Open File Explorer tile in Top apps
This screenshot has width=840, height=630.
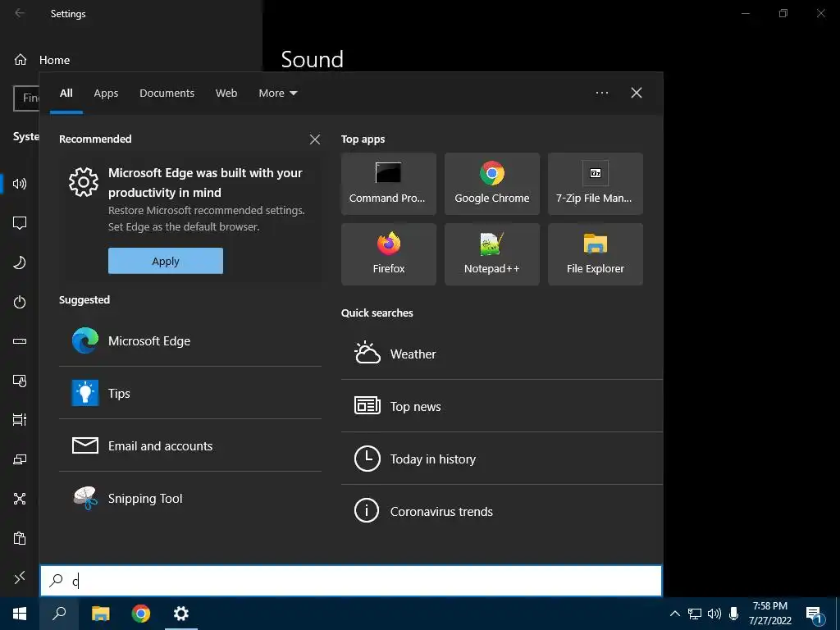pos(596,254)
